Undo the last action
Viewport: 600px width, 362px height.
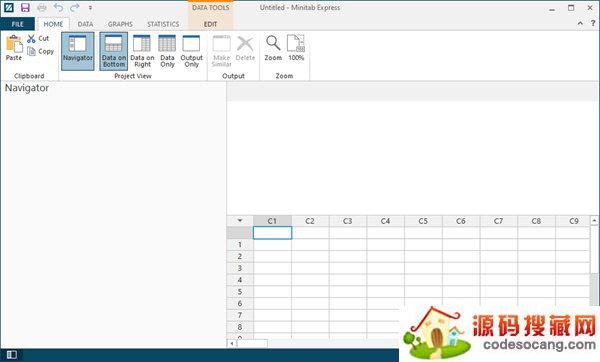coord(58,7)
